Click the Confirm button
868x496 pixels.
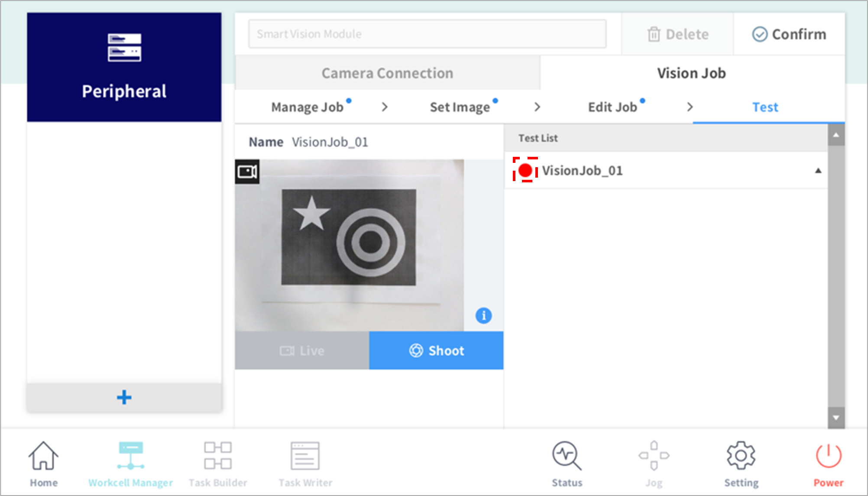(789, 34)
